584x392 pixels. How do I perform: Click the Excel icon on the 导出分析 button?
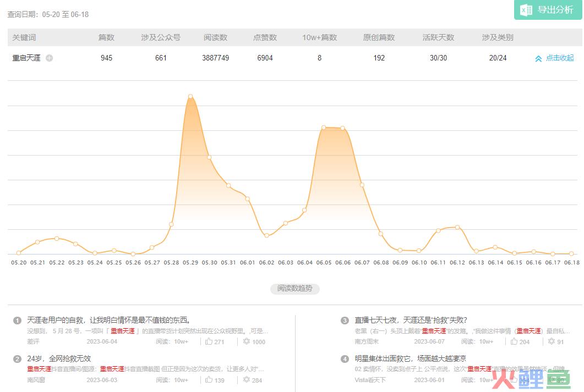pos(526,10)
